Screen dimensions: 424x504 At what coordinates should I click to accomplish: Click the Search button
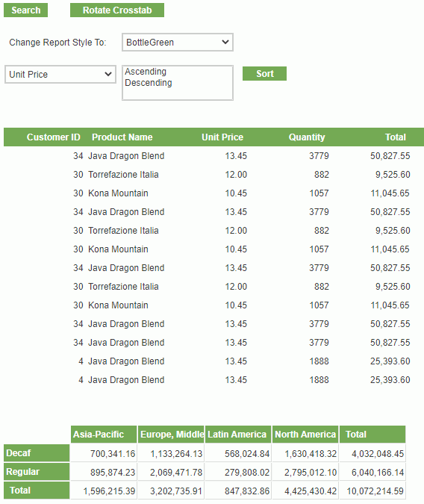[25, 10]
